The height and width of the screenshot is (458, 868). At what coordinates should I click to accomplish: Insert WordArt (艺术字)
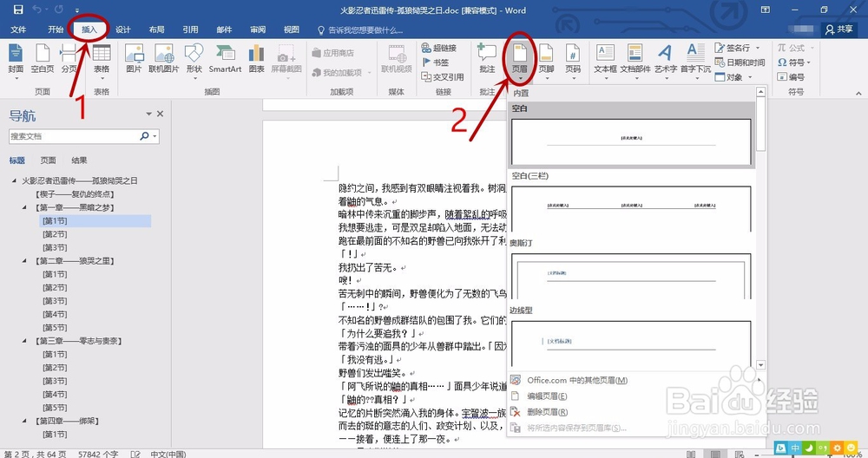coord(666,60)
